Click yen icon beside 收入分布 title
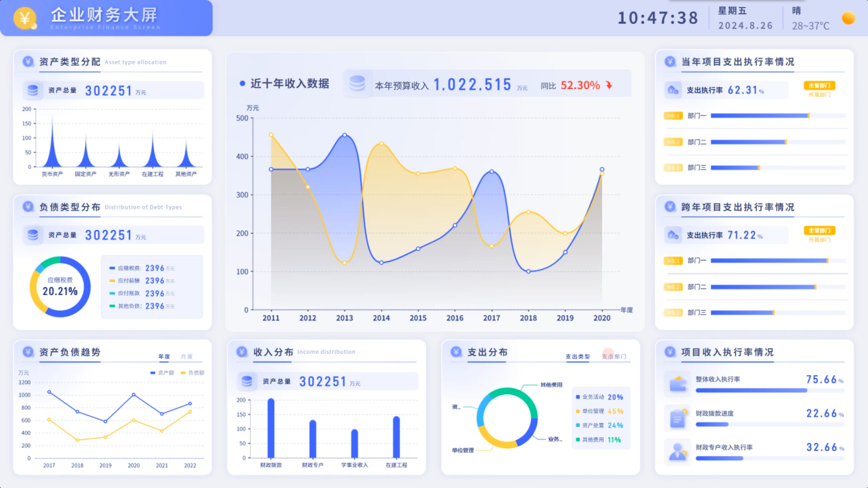868x488 pixels. click(x=242, y=352)
